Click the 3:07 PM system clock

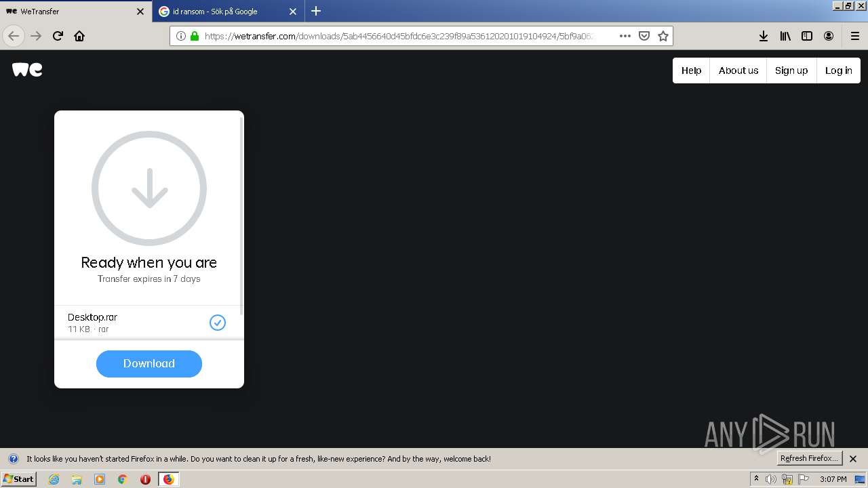833,479
